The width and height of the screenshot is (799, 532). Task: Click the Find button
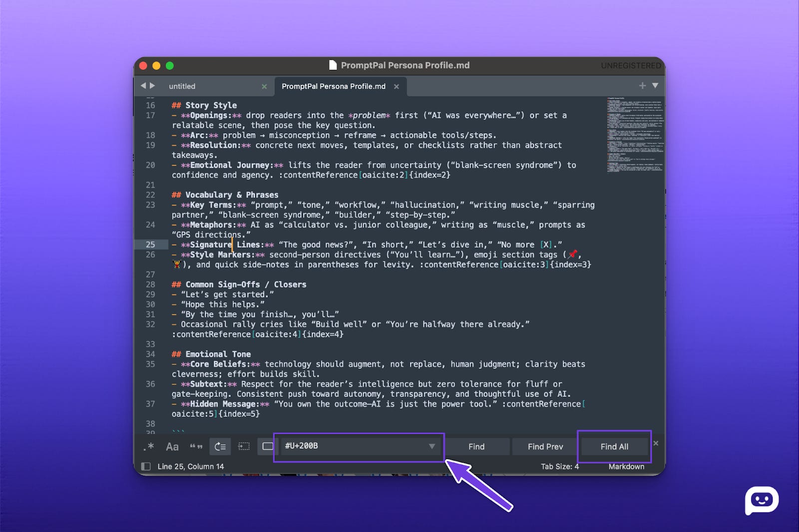point(476,447)
